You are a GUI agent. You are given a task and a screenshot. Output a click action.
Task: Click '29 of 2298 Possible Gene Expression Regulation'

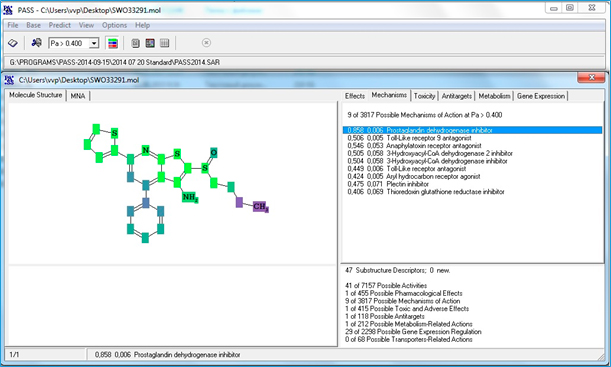coord(413,332)
